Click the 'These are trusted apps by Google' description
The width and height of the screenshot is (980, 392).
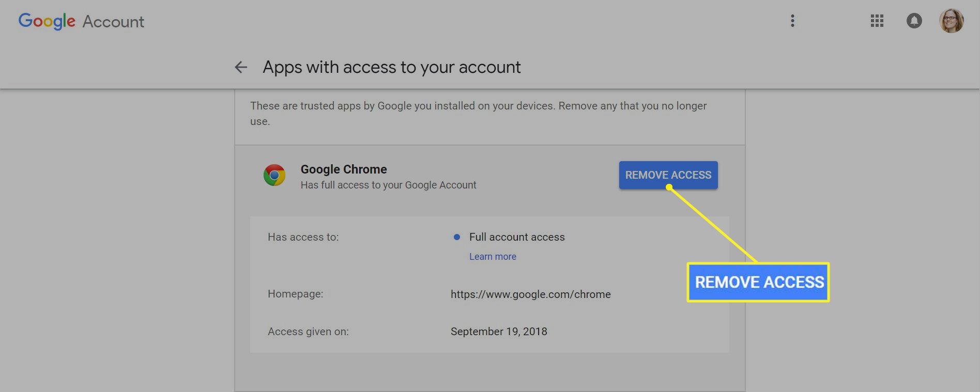click(x=479, y=114)
